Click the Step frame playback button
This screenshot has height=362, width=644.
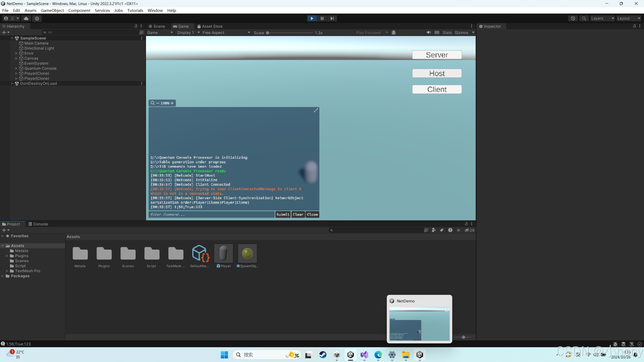tap(332, 18)
